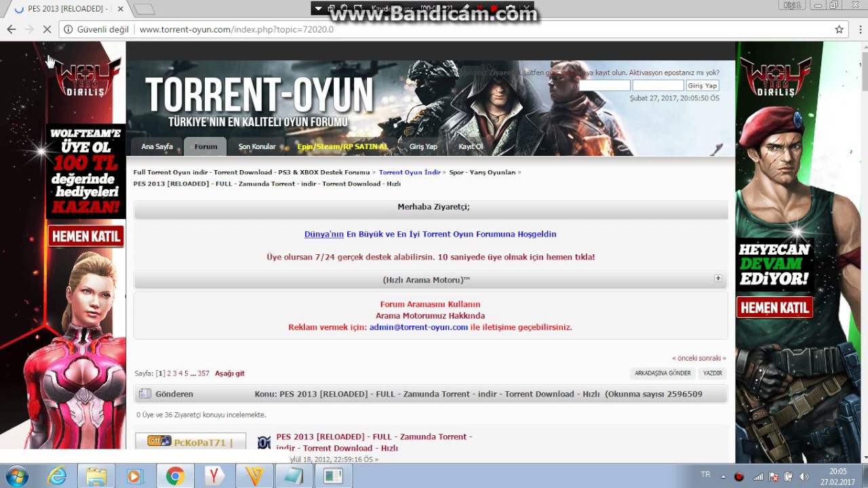Show hidden system tray icons
Image resolution: width=868 pixels, height=488 pixels.
723,476
